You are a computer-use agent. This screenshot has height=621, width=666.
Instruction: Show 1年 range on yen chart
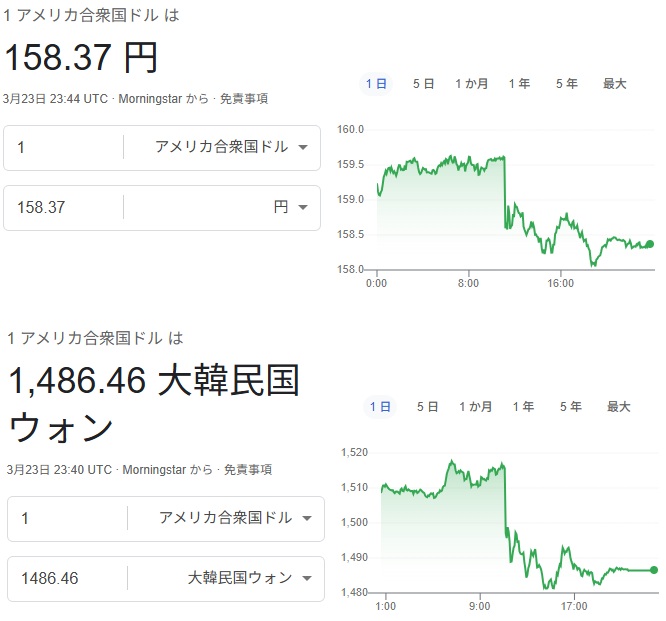pyautogui.click(x=519, y=84)
